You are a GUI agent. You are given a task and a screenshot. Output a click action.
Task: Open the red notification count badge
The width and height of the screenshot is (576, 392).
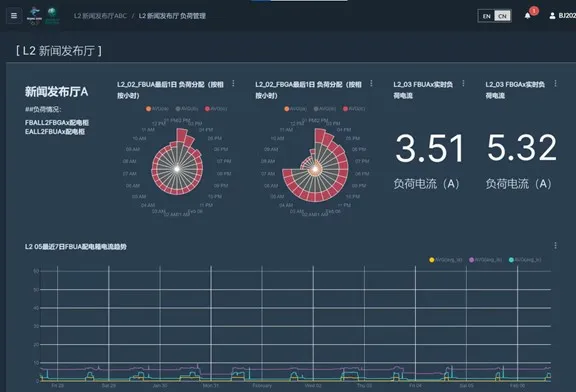point(534,11)
